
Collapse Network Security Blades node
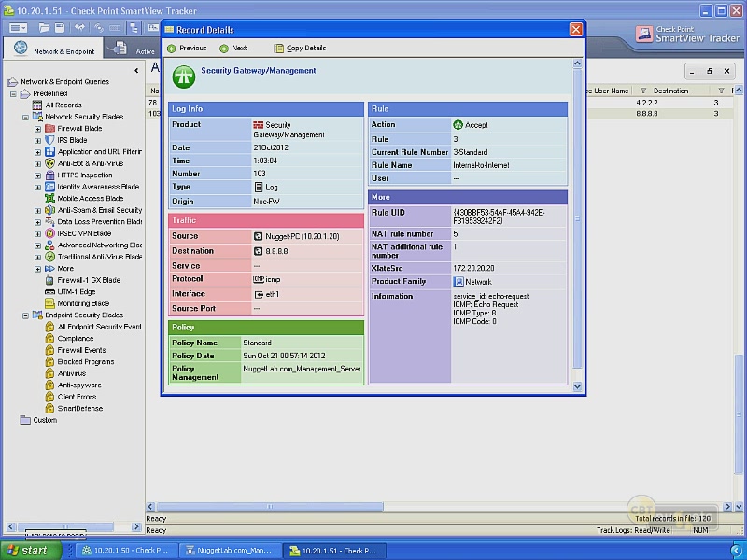click(26, 118)
